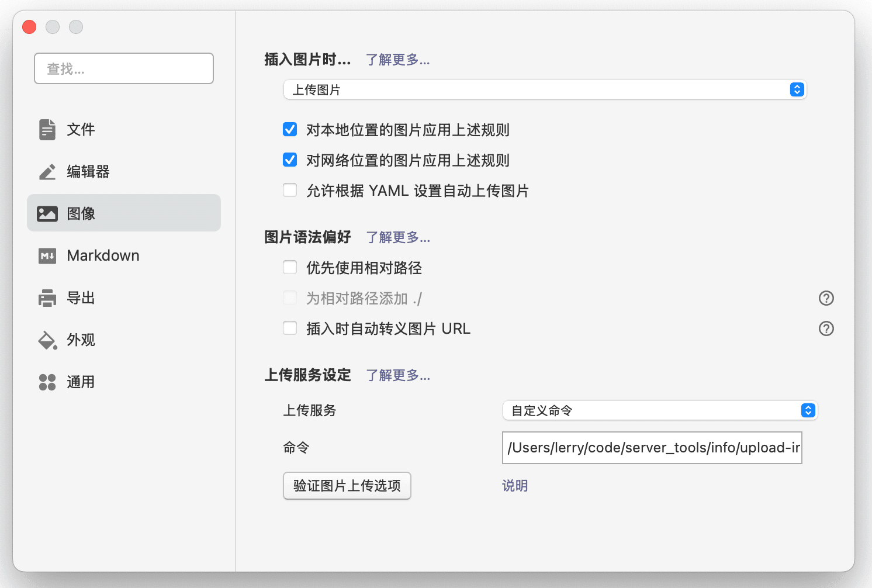872x588 pixels.
Task: Open help icon for 插入时自动转义图片 URL
Action: [x=826, y=328]
